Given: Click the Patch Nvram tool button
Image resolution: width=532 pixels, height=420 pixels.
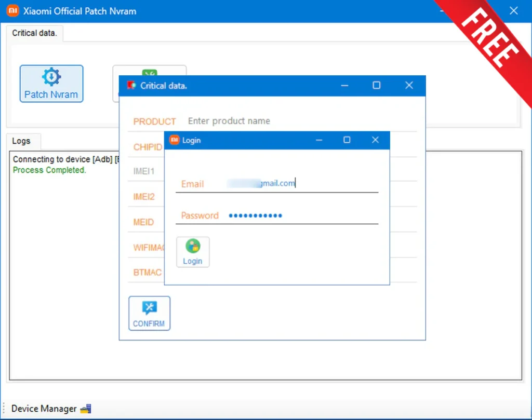Looking at the screenshot, I should coord(51,84).
